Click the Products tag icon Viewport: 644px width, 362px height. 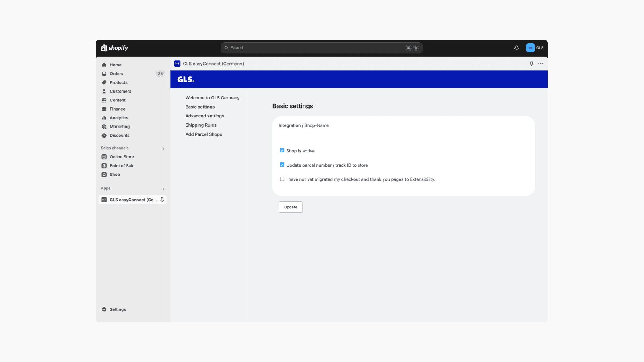point(104,82)
